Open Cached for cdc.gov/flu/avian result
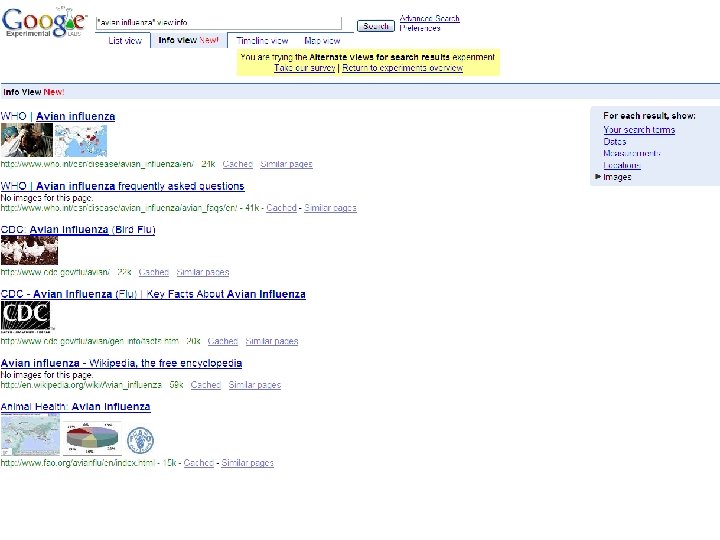 pyautogui.click(x=153, y=272)
